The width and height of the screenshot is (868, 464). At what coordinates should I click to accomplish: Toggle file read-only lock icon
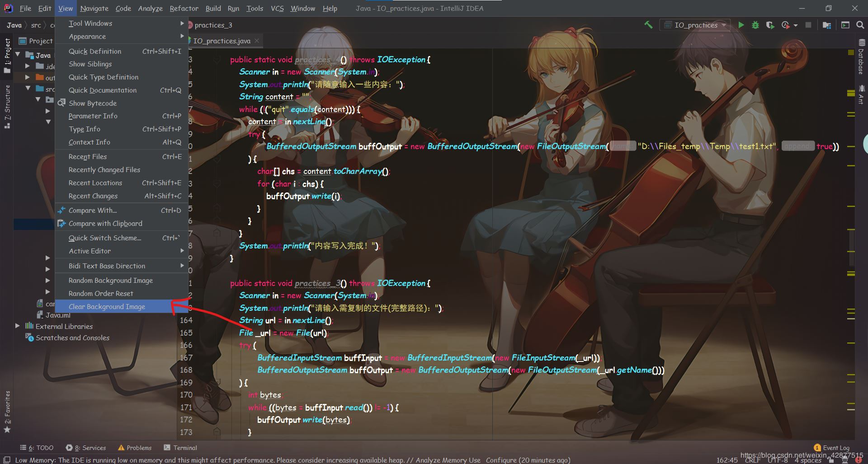click(x=831, y=460)
